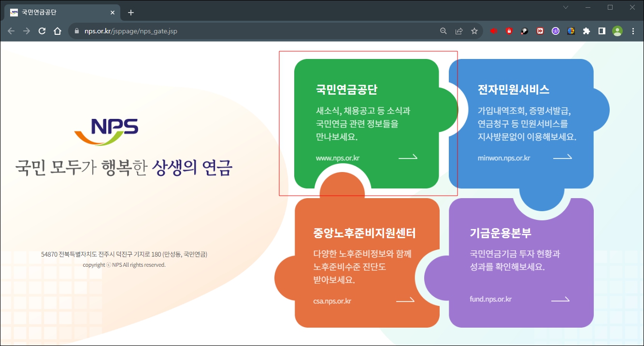The height and width of the screenshot is (346, 644).
Task: Share this page using share icon
Action: tap(459, 31)
